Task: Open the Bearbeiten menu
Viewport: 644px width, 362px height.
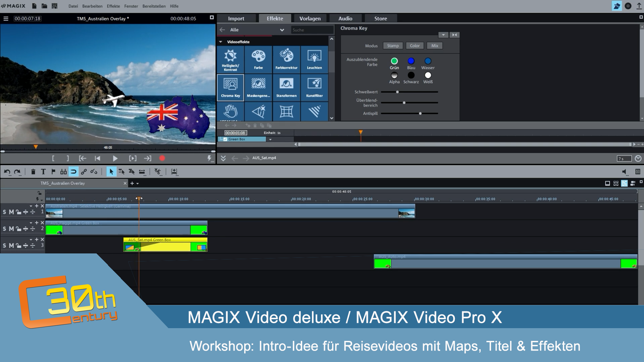Action: point(92,6)
